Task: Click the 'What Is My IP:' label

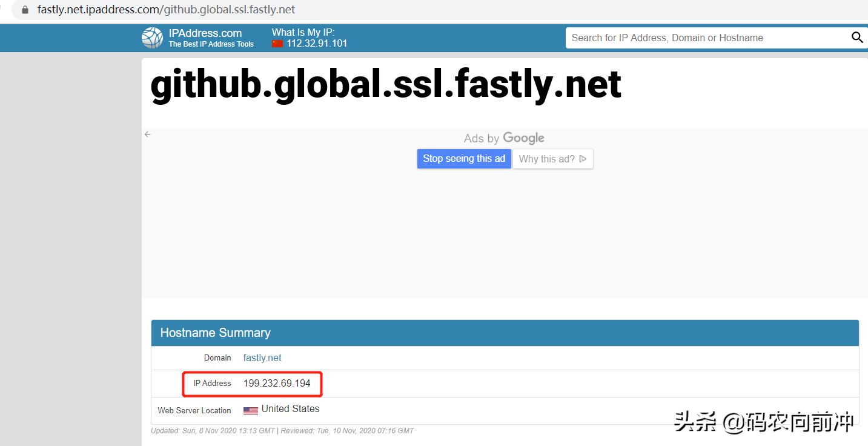Action: pyautogui.click(x=303, y=33)
